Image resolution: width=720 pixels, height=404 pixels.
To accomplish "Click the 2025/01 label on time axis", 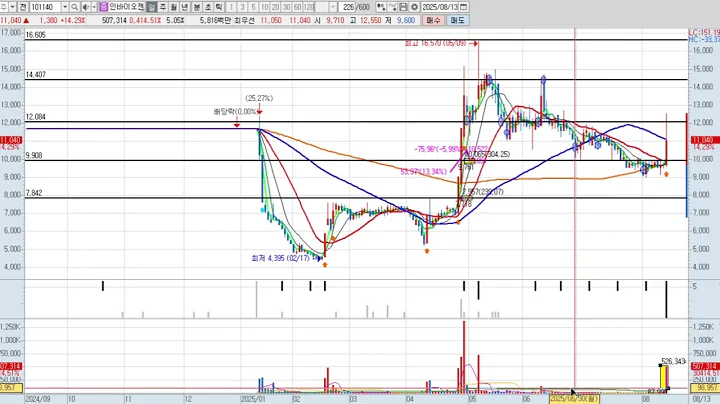I will pyautogui.click(x=251, y=399).
